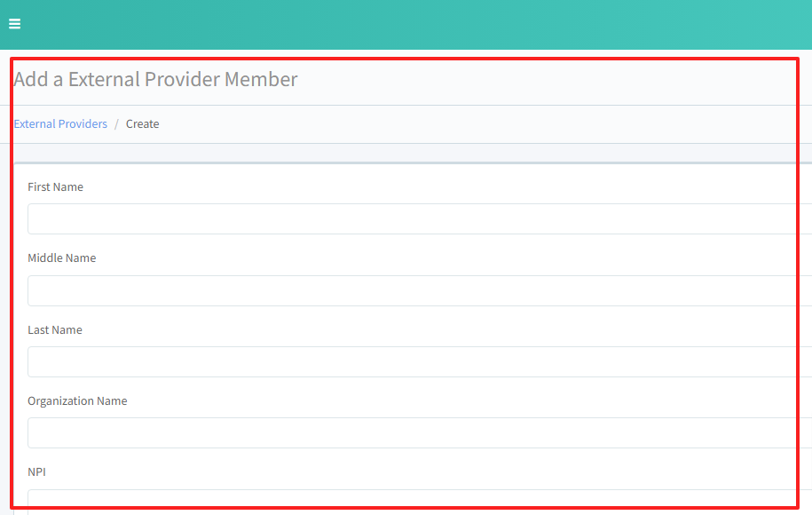This screenshot has height=515, width=812.
Task: Go to External Providers breadcrumb link
Action: point(60,124)
